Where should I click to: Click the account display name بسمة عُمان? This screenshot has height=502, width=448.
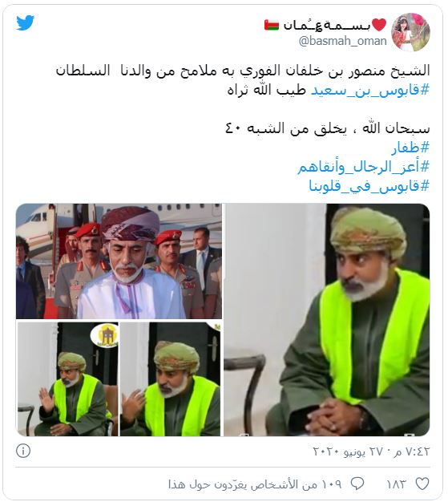326,25
